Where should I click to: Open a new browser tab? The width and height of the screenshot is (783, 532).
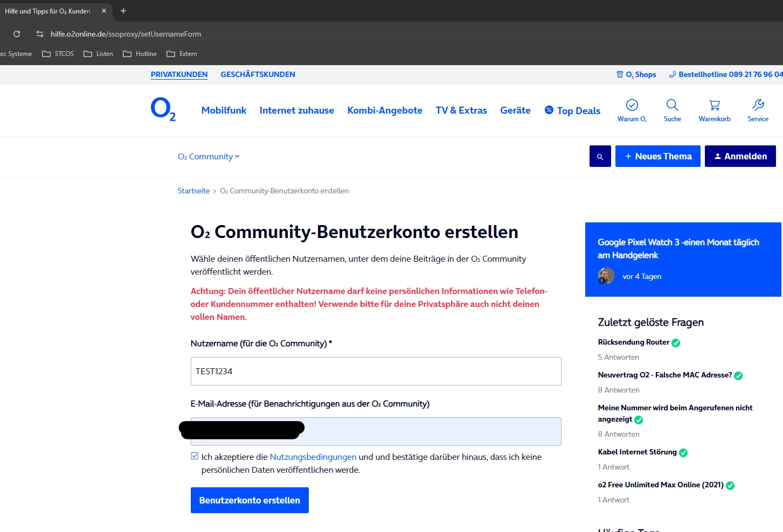coord(123,11)
